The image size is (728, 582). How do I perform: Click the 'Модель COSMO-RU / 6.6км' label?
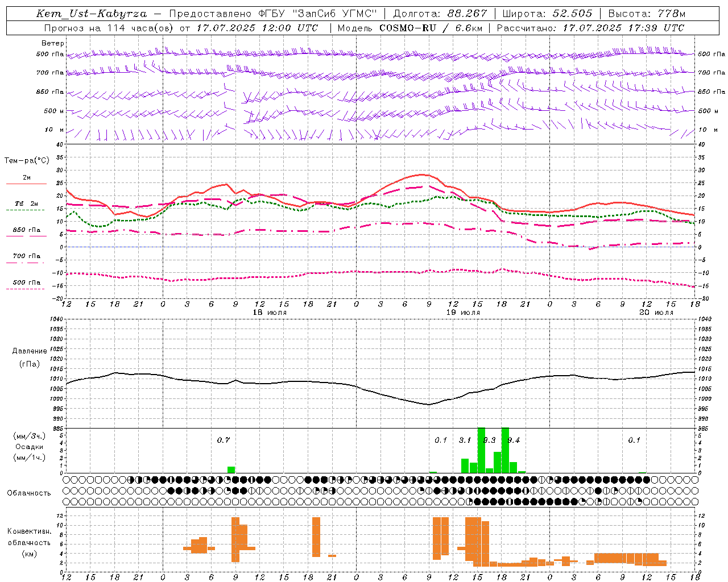(x=410, y=28)
